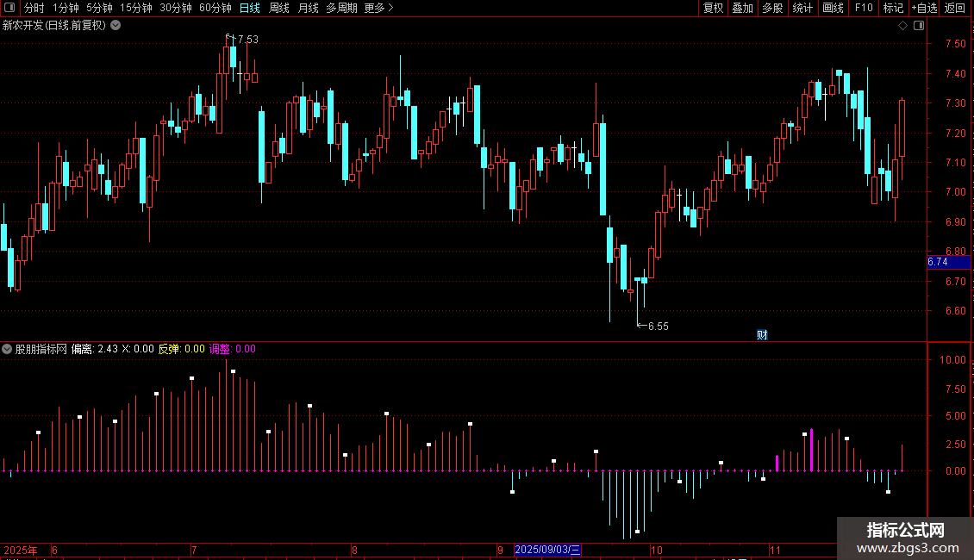This screenshot has width=974, height=560.
Task: Click the 返回 back button
Action: 955,8
